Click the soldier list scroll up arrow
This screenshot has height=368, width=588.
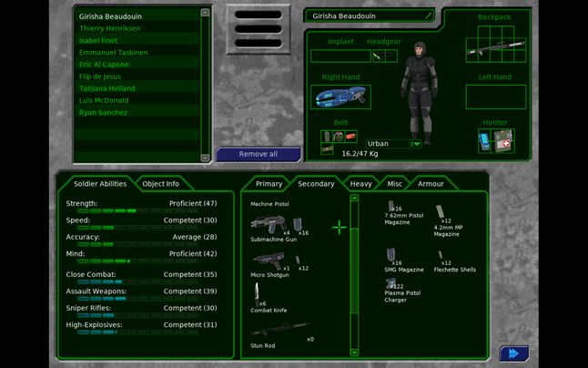tap(205, 13)
